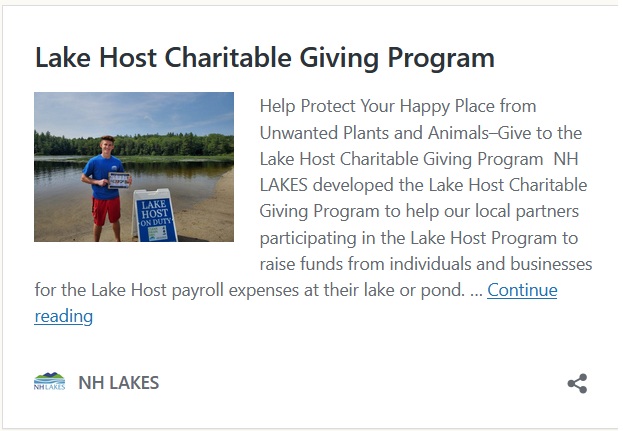Click the 'LAKES developed the Lake Host Charitable' line
Screen dimensions: 623x431
[423, 185]
